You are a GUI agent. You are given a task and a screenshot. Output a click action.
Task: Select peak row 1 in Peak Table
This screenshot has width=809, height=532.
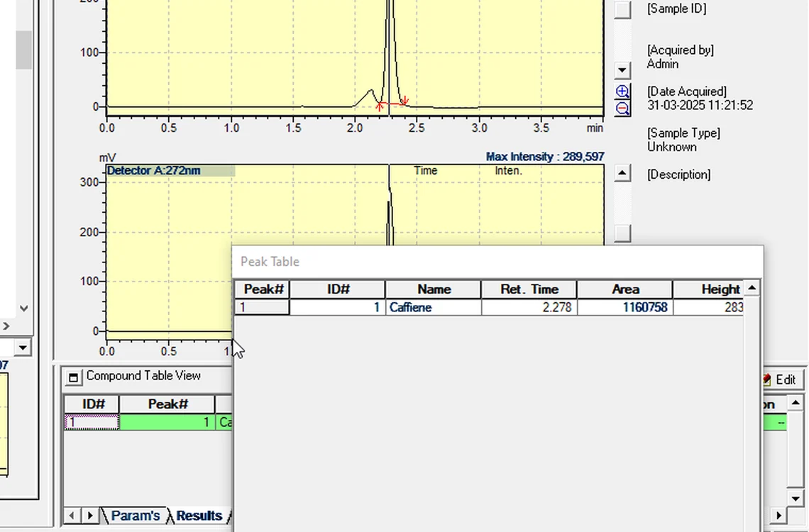(262, 307)
